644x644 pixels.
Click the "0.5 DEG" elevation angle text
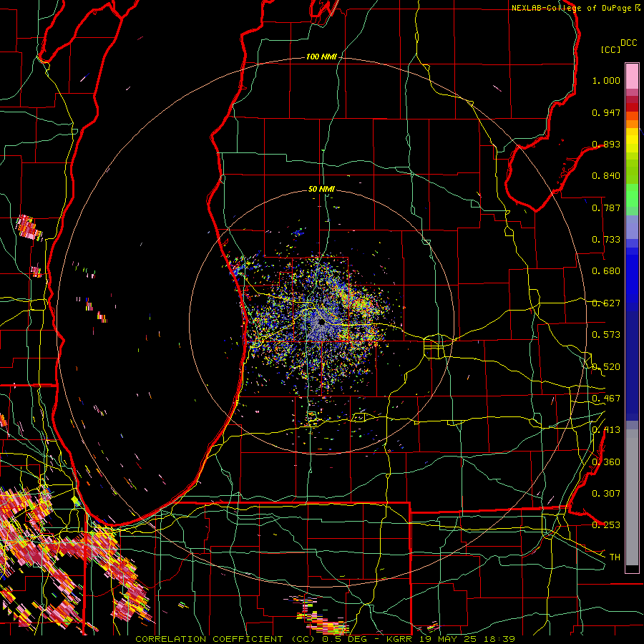[x=344, y=639]
